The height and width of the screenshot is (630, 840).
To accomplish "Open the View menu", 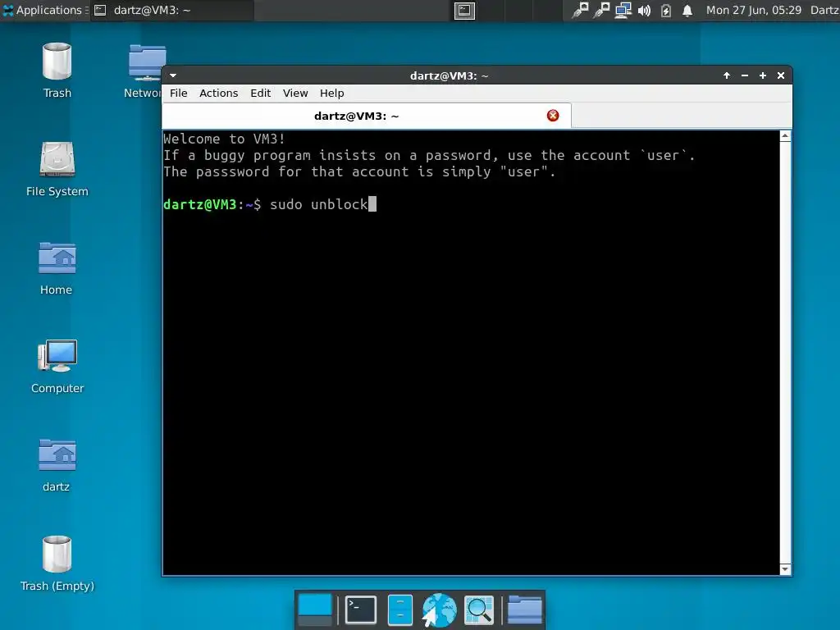I will 295,94.
